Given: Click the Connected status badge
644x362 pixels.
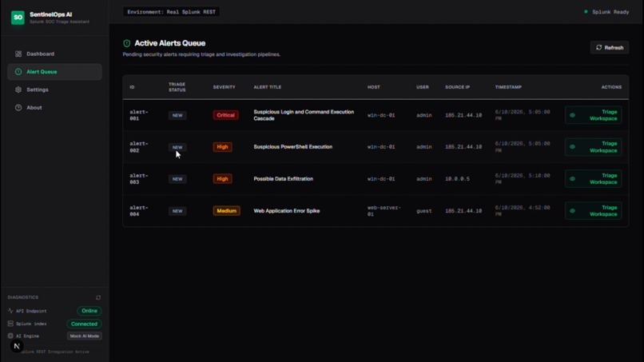Looking at the screenshot, I should pyautogui.click(x=84, y=324).
